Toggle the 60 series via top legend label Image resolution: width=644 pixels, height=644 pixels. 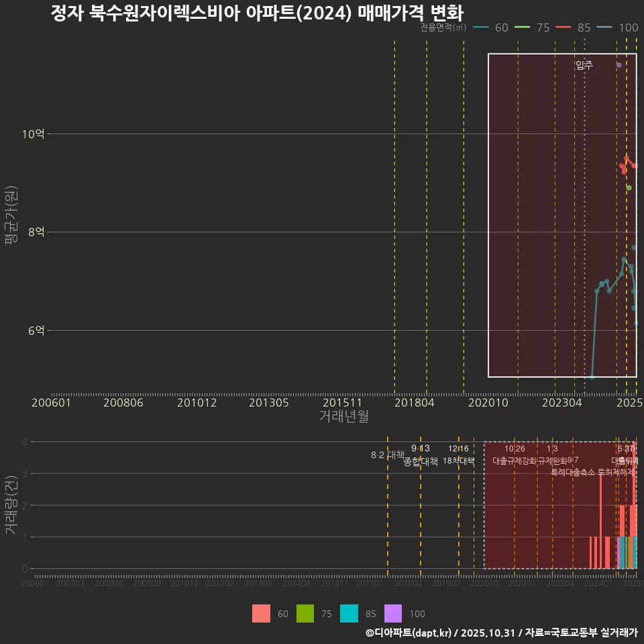[501, 28]
